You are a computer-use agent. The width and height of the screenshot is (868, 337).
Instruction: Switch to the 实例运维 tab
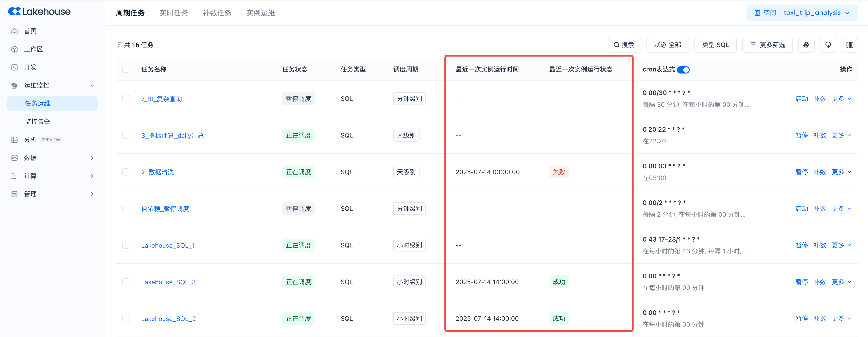260,13
